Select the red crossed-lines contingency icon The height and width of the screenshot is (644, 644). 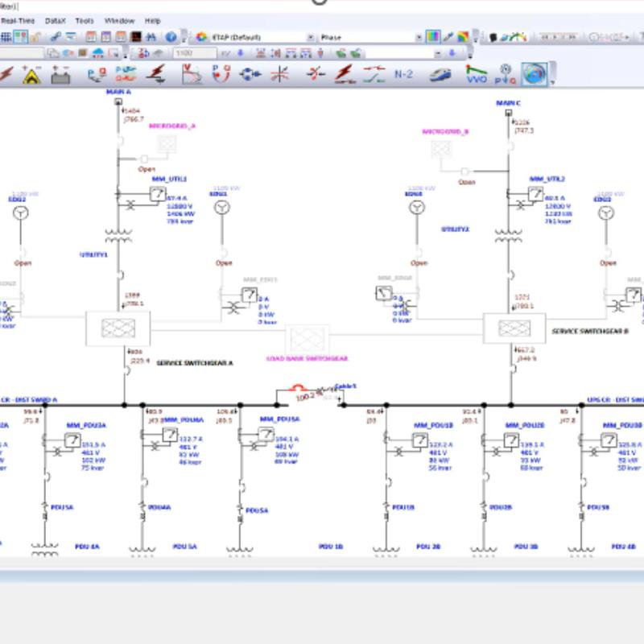[279, 74]
